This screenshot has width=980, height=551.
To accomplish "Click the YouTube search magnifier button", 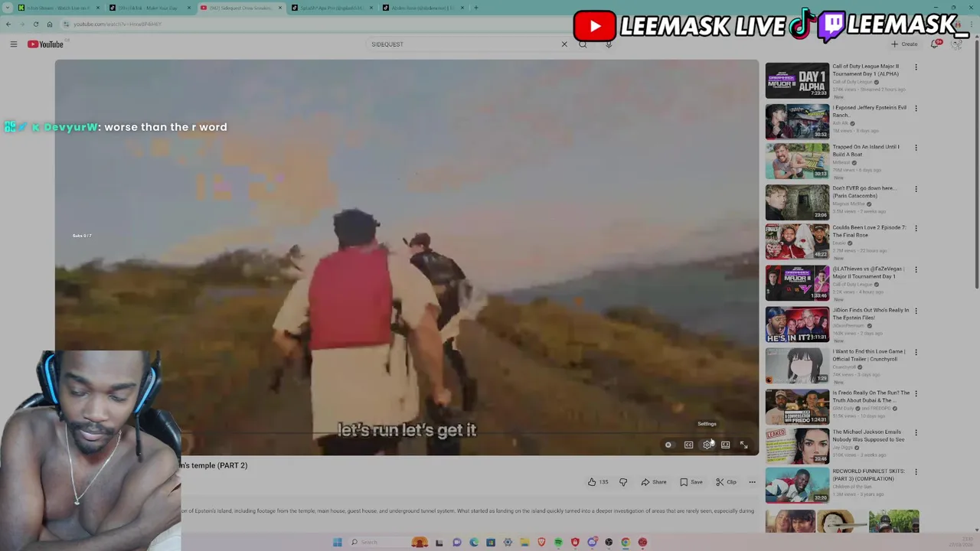I will (583, 44).
